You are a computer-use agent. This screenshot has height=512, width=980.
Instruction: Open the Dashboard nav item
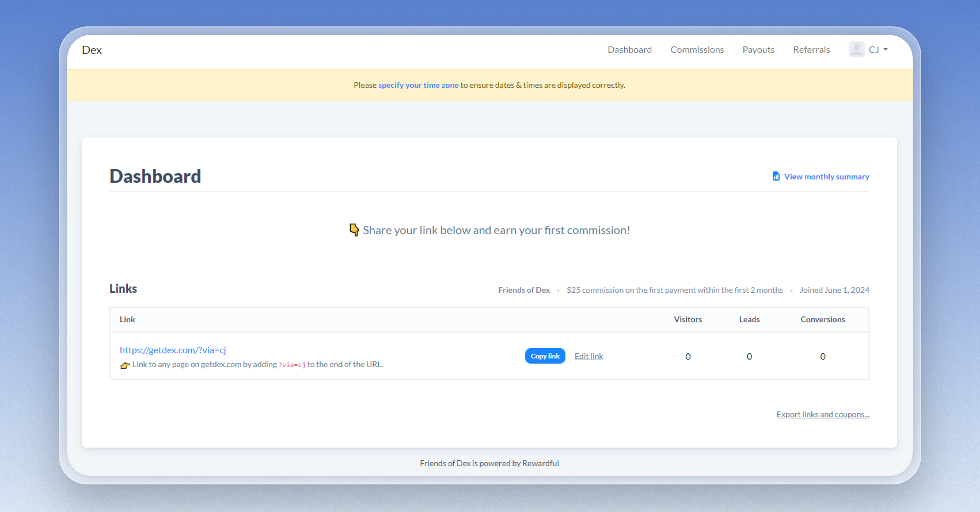click(x=629, y=49)
